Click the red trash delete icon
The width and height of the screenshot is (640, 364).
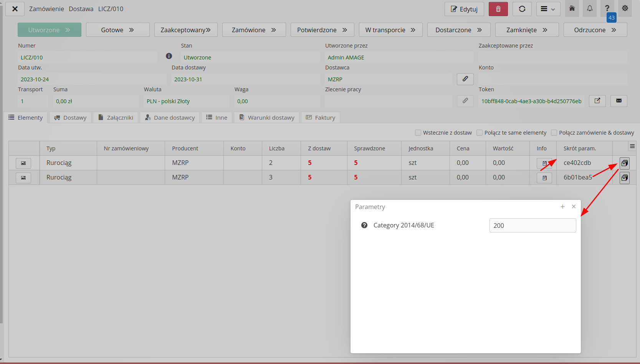click(x=498, y=9)
